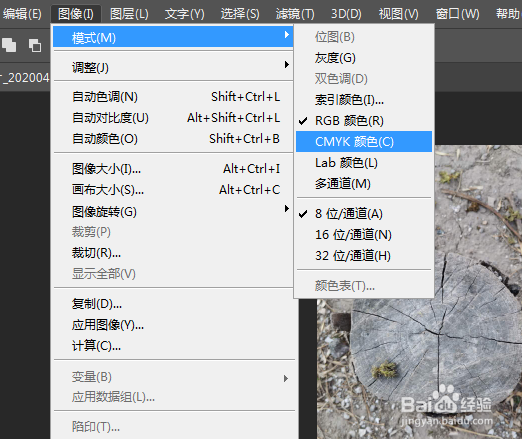Viewport: 522px width, 439px height.
Task: Open 应用图像(Y)... dialog
Action: 173,325
